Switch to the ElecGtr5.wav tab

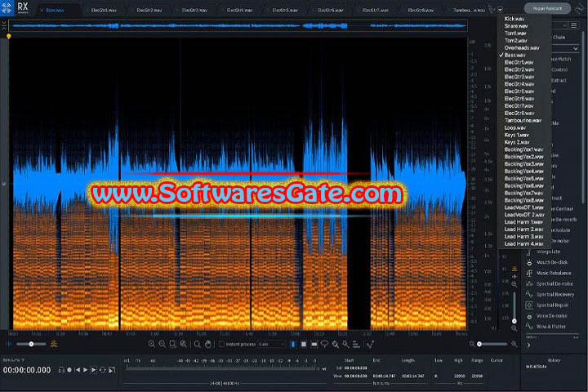(x=285, y=10)
